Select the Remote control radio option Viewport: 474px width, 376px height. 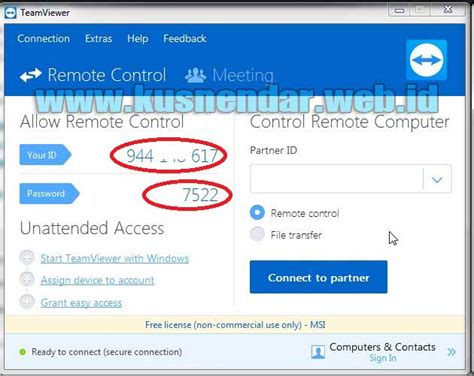click(257, 212)
